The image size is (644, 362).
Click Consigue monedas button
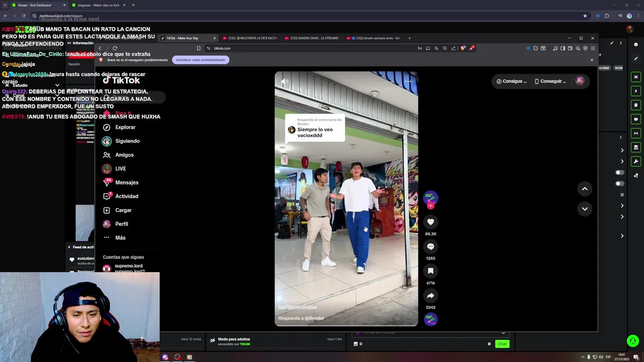point(512,81)
